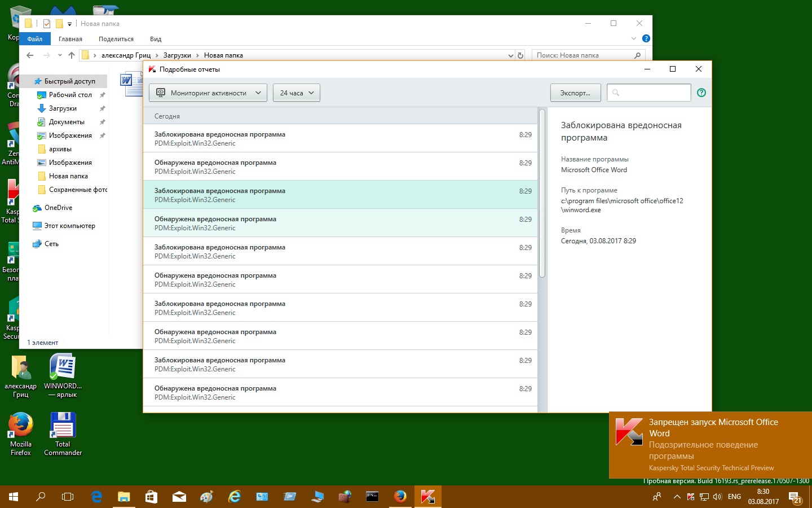Open the 24 часа period dropdown
This screenshot has height=508, width=812.
click(297, 93)
